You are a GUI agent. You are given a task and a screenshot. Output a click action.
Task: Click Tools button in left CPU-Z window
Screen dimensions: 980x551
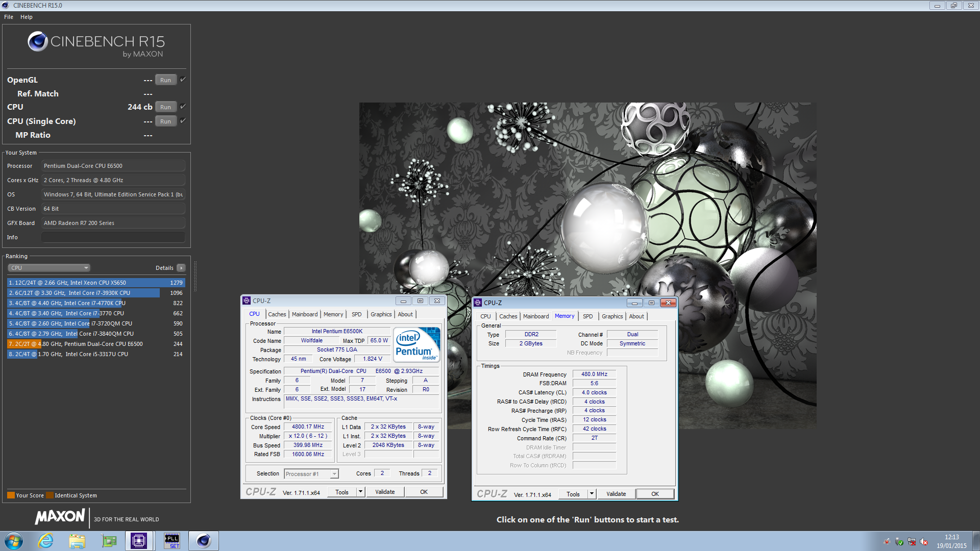click(342, 492)
